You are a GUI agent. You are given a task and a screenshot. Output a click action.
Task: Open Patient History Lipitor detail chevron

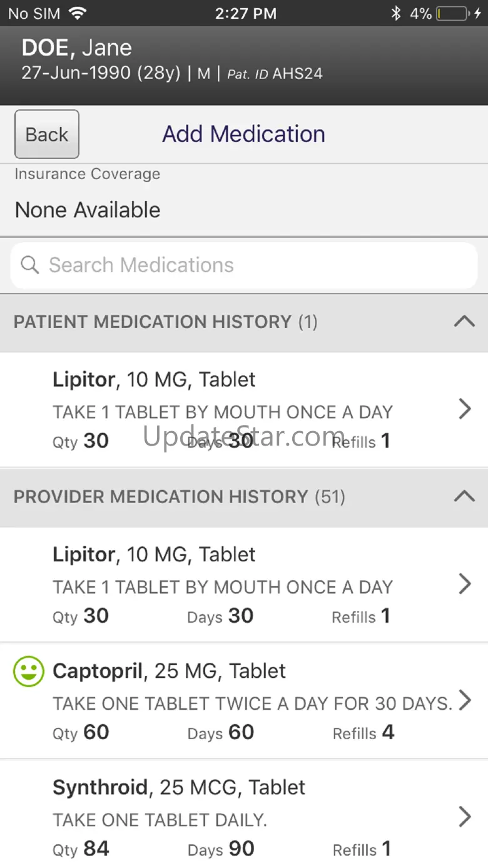coord(465,409)
